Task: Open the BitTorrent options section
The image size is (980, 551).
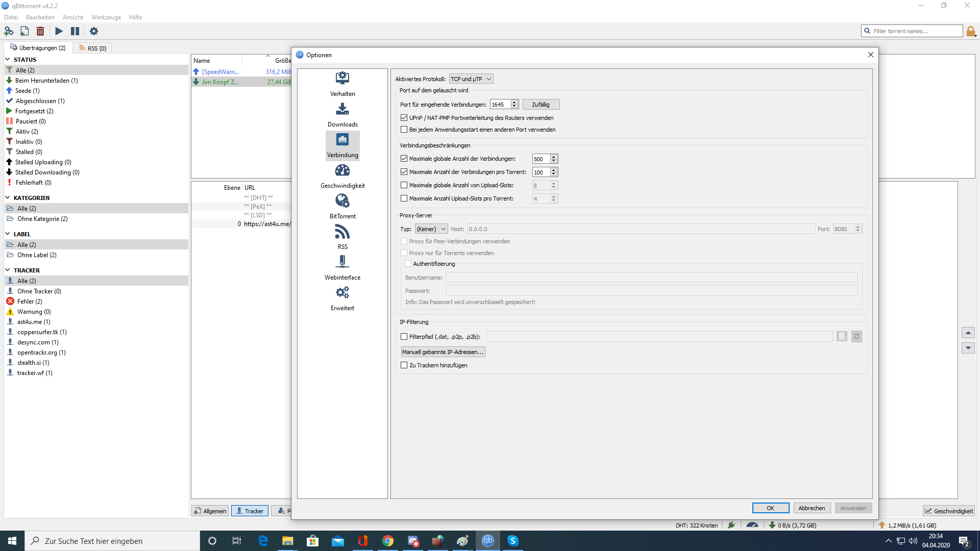Action: click(x=342, y=206)
